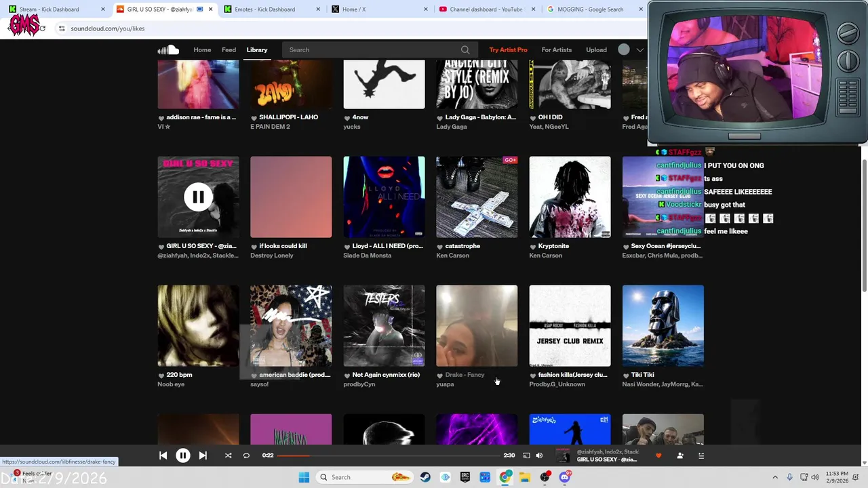The width and height of the screenshot is (868, 488).
Task: Click the search magnifier icon
Action: pyautogui.click(x=465, y=49)
